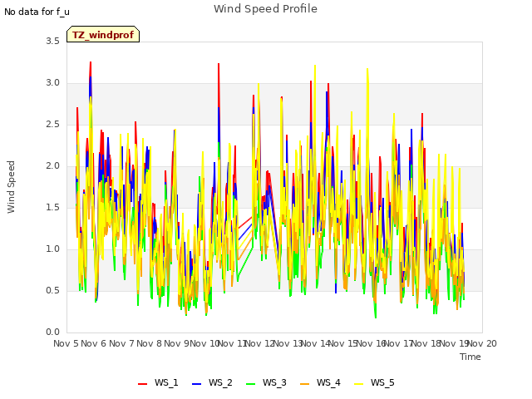Select the Wind Speed Profile chart title
The image size is (532, 399).
(x=265, y=9)
